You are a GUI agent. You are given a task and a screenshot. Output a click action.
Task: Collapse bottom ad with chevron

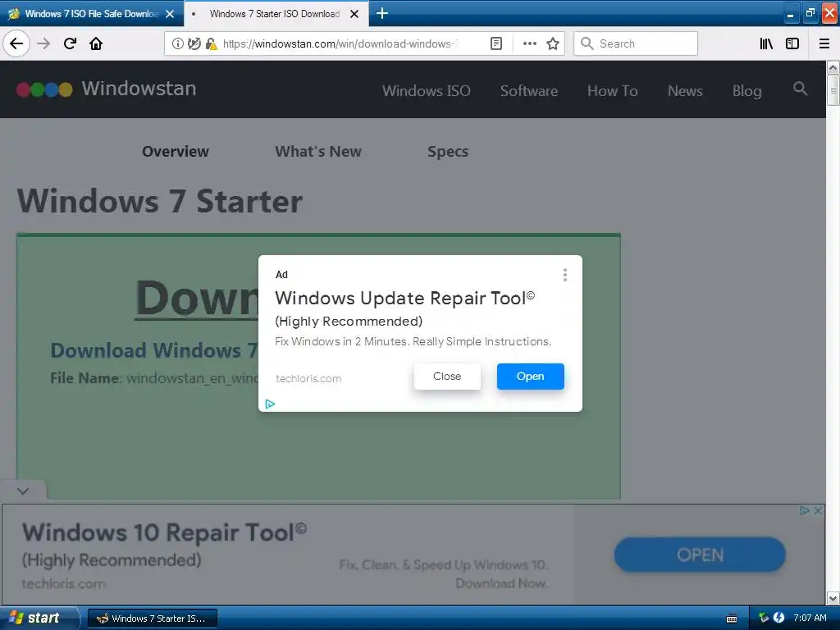[23, 491]
